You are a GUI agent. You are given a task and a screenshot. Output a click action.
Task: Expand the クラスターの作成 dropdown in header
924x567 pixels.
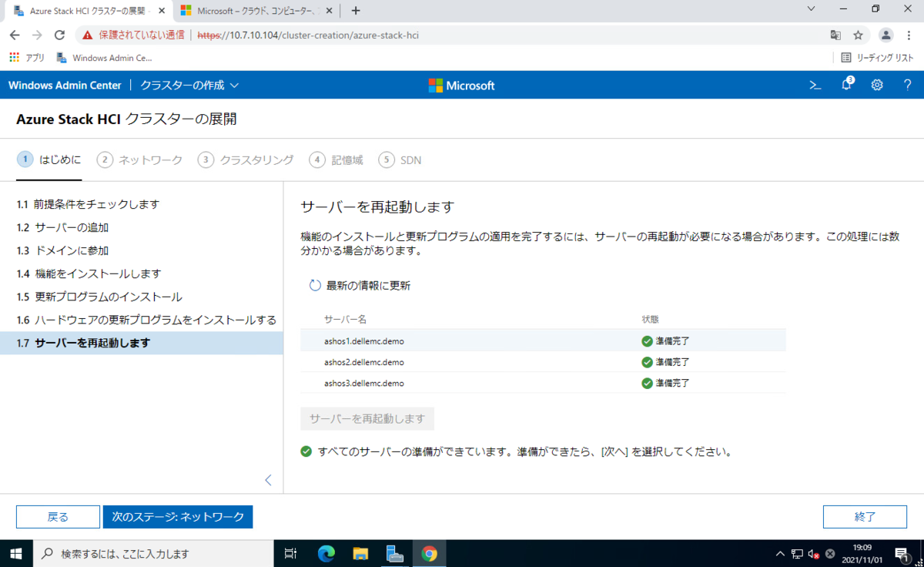click(x=189, y=86)
